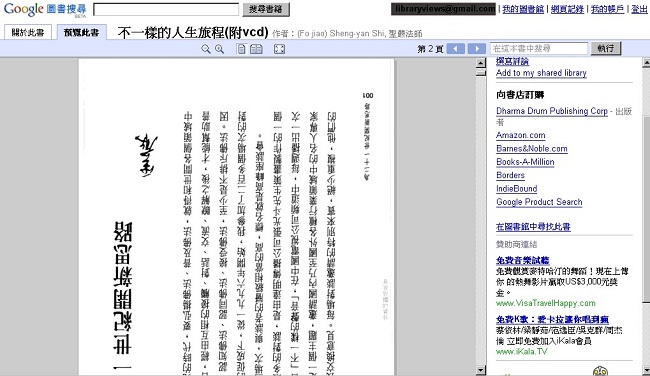
Task: Click 在圖書館中尋找此書 link
Action: pyautogui.click(x=533, y=227)
